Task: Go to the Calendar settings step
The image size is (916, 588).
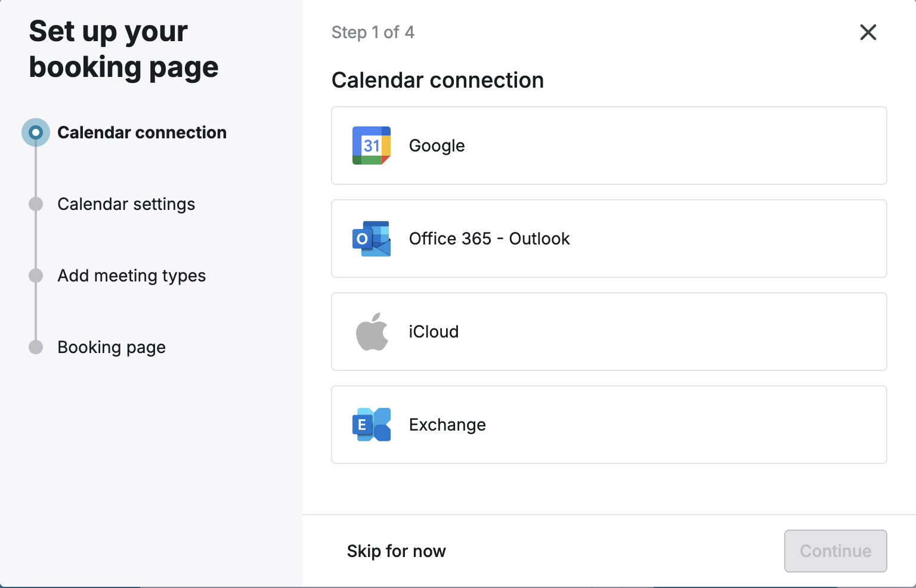Action: pos(126,204)
